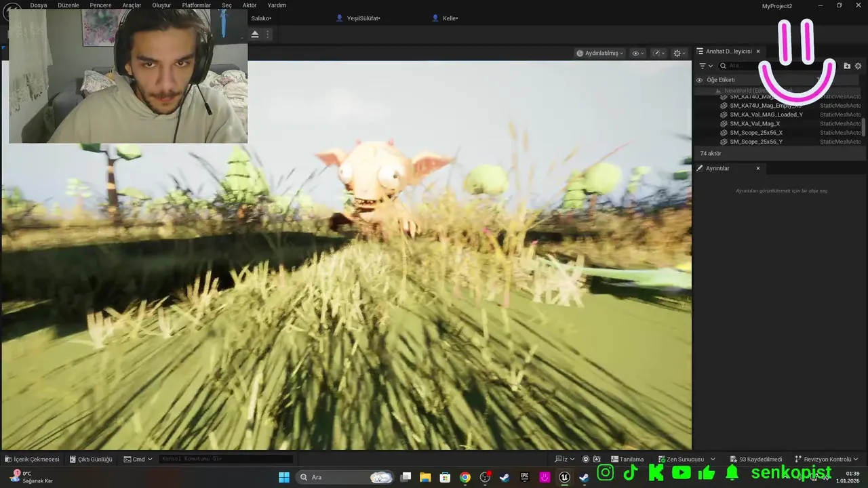Viewport: 868px width, 488px height.
Task: Open the Windows Start menu
Action: pos(283,477)
